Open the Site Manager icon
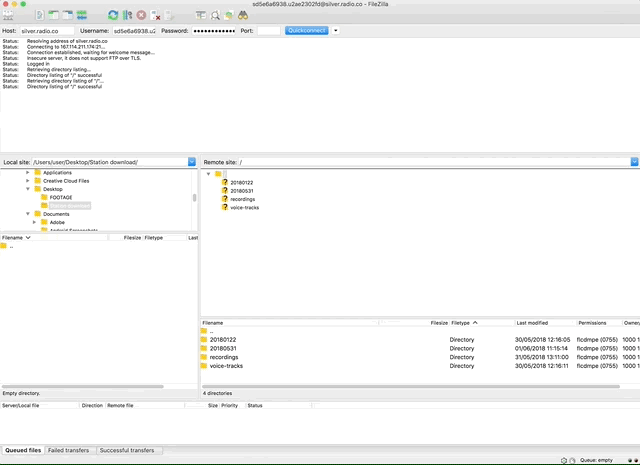The height and width of the screenshot is (465, 640). (x=8, y=16)
